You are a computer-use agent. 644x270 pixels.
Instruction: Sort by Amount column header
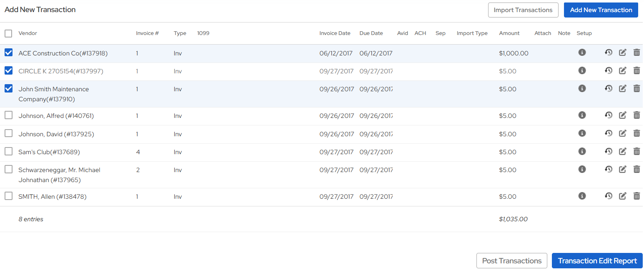coord(509,33)
